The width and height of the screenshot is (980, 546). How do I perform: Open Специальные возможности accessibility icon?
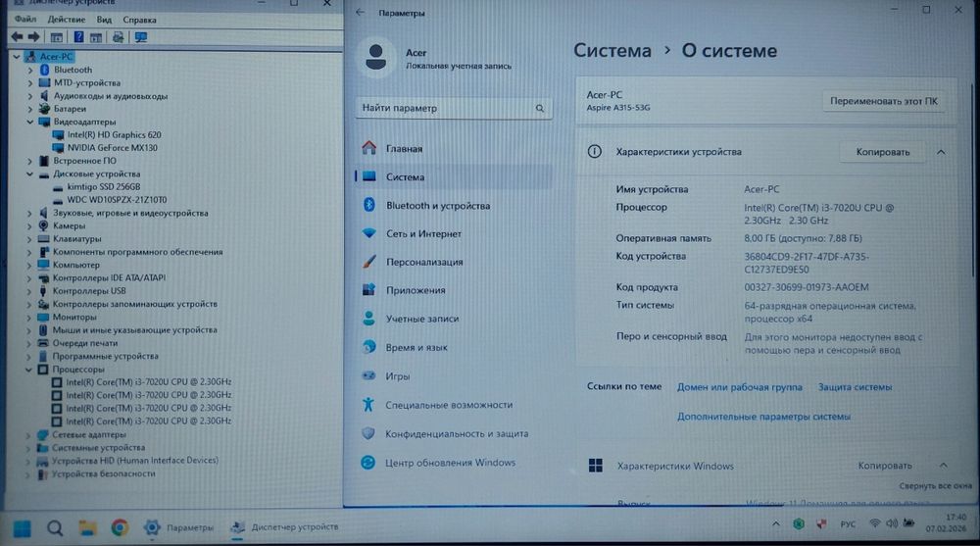point(368,405)
